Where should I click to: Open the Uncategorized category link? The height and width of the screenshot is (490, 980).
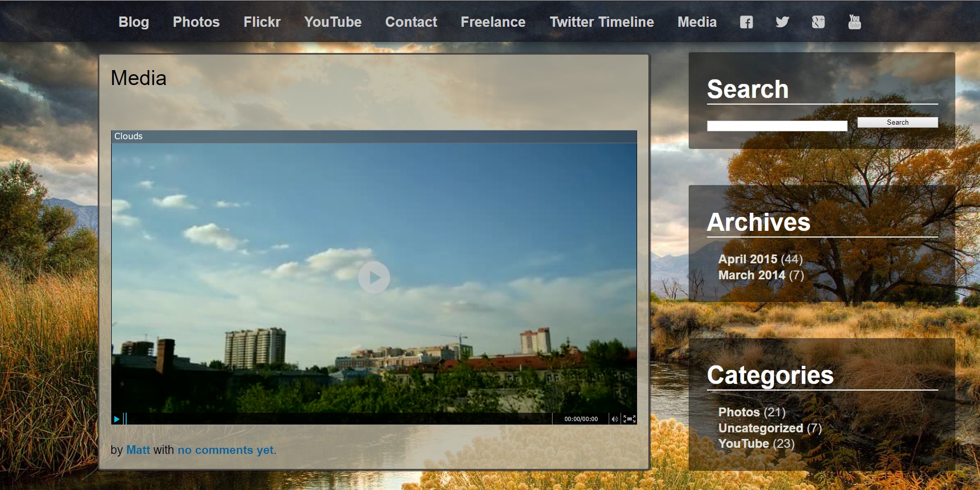click(761, 428)
